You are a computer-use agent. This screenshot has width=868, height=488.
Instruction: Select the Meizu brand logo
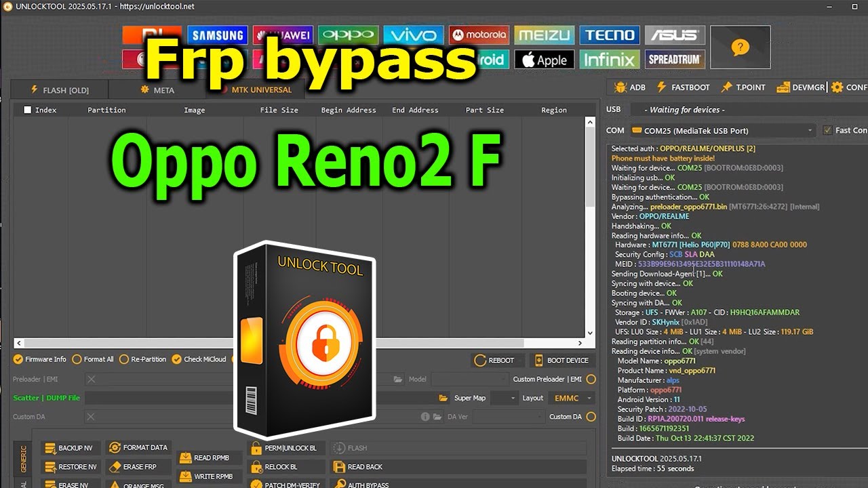[x=544, y=35]
